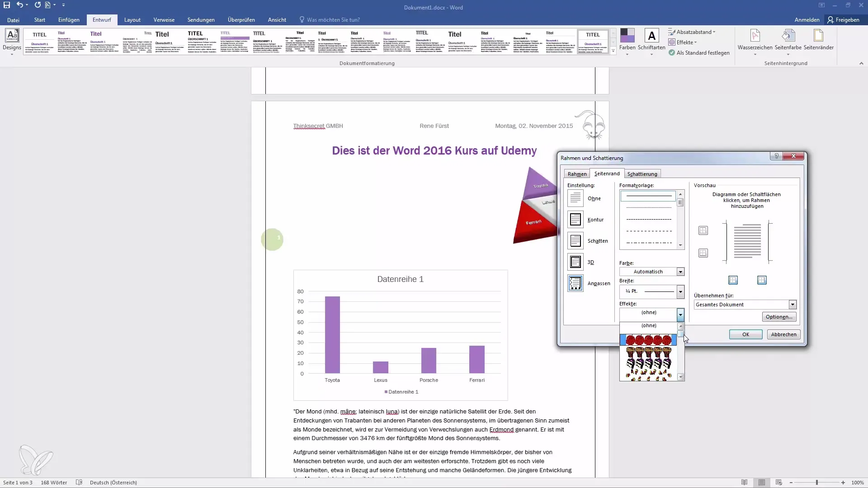Viewport: 868px width, 488px height.
Task: Switch to the Überprüfen ribbon tab
Action: point(241,20)
